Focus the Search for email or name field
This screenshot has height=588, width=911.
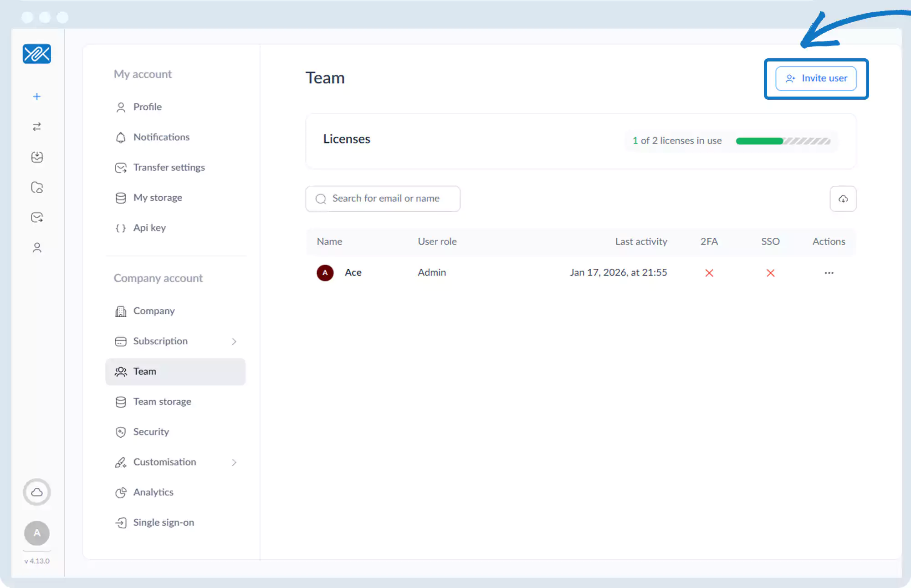tap(385, 199)
